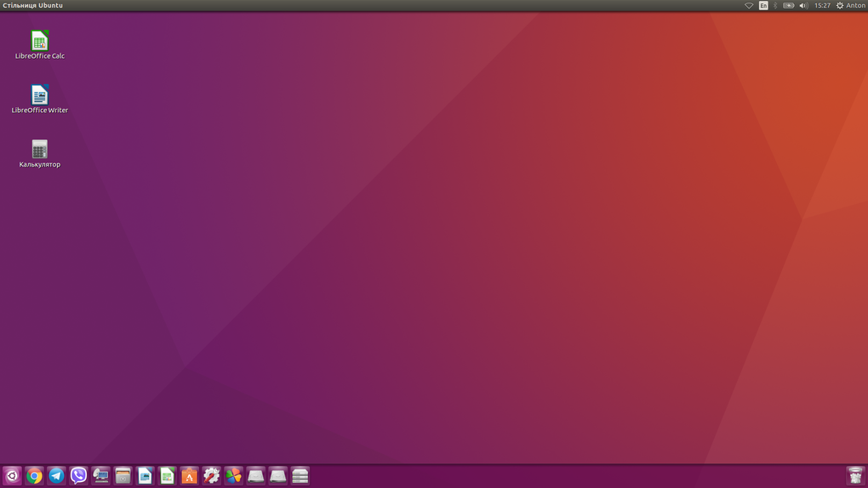
Task: Open the Ubuntu Dash launcher button
Action: (x=12, y=476)
